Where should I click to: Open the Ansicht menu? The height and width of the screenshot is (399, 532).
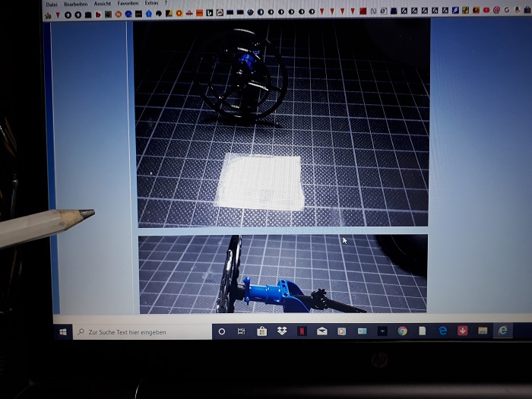pyautogui.click(x=102, y=4)
